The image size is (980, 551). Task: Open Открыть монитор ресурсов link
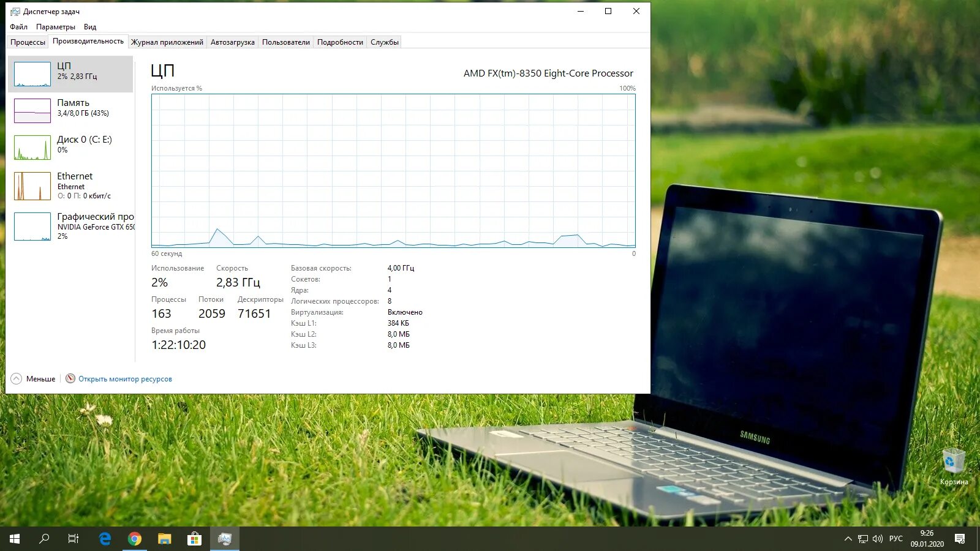tap(125, 378)
